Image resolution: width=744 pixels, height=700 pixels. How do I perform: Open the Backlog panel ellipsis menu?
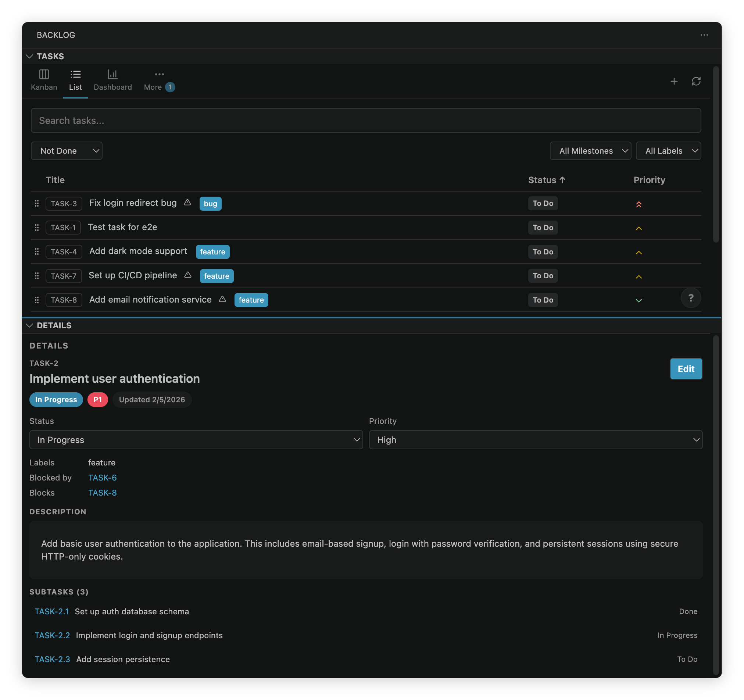(704, 35)
